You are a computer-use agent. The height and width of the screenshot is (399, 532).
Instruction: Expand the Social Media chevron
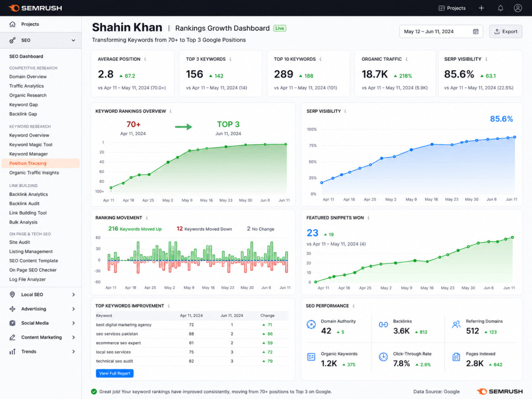pyautogui.click(x=73, y=323)
